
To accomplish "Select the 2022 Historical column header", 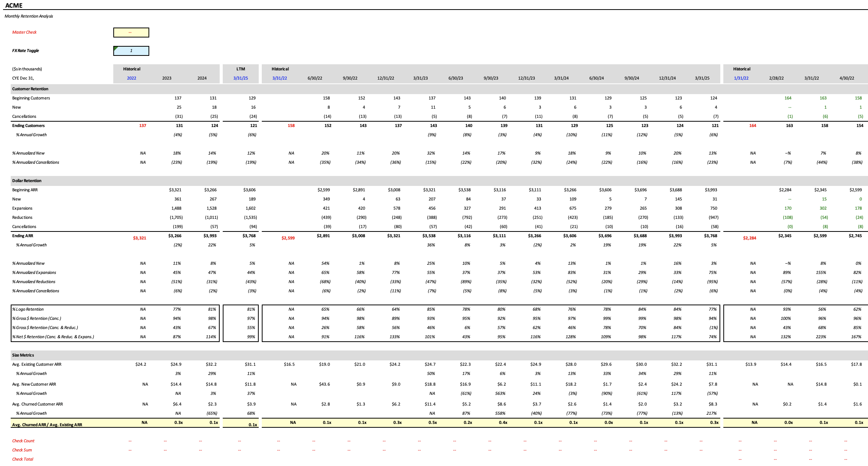I will point(132,78).
